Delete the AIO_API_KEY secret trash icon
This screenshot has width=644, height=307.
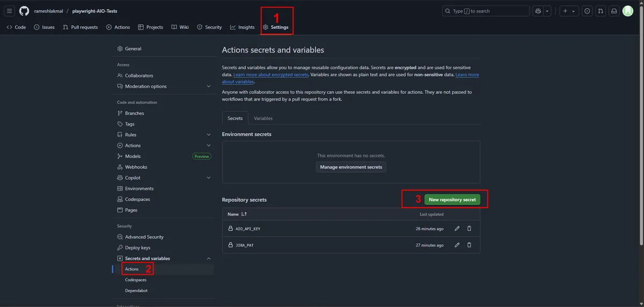469,229
